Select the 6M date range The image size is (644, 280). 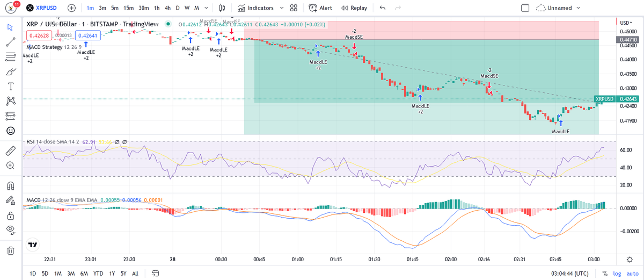coord(84,273)
